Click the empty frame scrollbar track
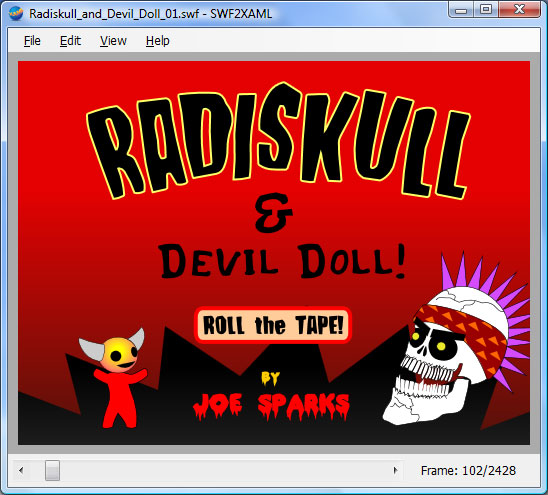This screenshot has height=495, width=548. point(224,470)
